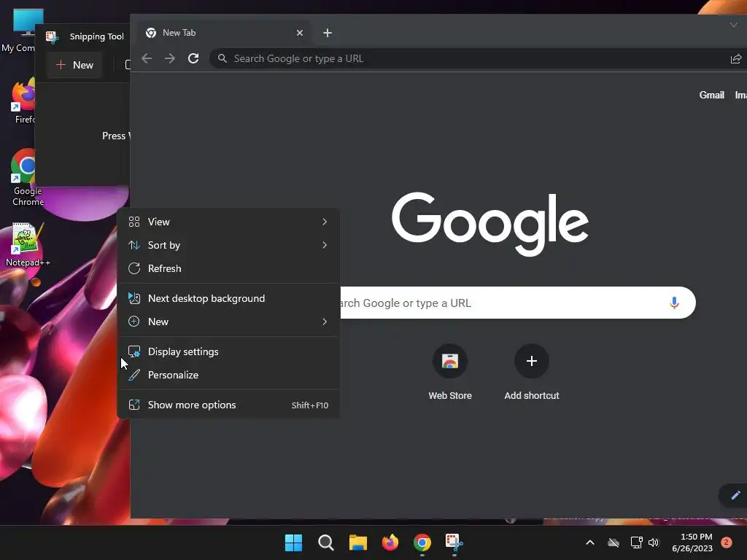The height and width of the screenshot is (560, 747).
Task: Click the Sort by arrows icon
Action: [134, 245]
